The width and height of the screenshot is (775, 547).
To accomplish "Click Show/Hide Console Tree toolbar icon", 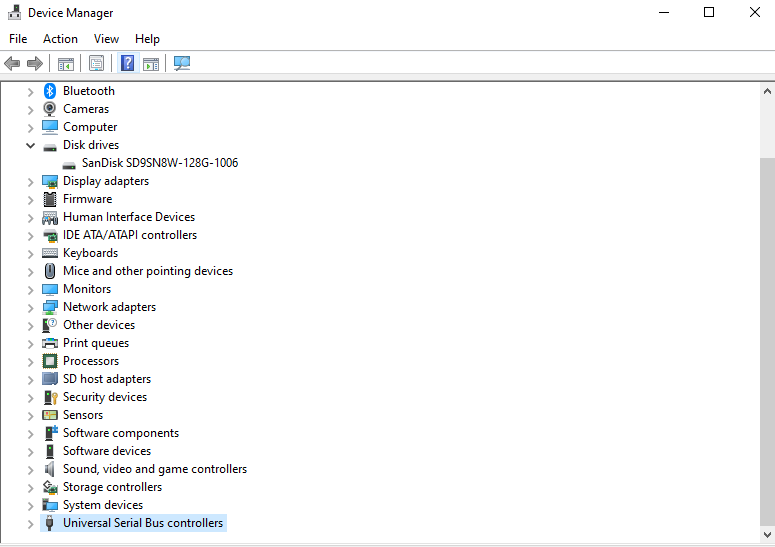I will point(66,64).
